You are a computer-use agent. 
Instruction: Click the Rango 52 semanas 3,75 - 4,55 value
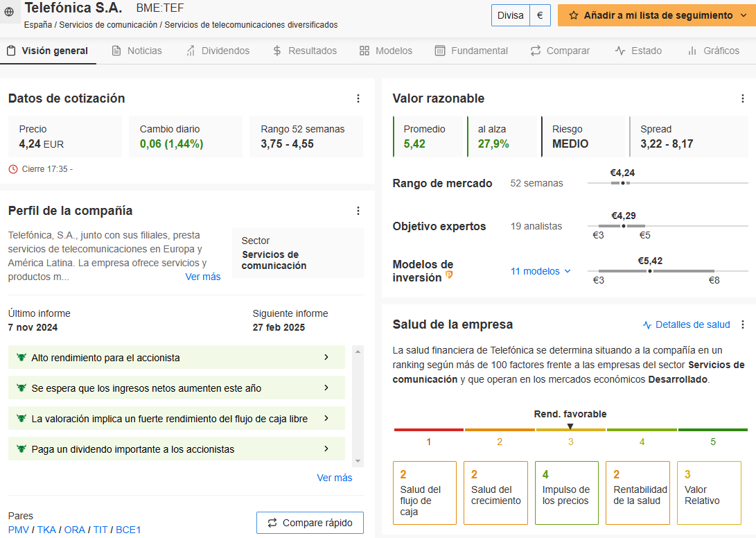288,144
